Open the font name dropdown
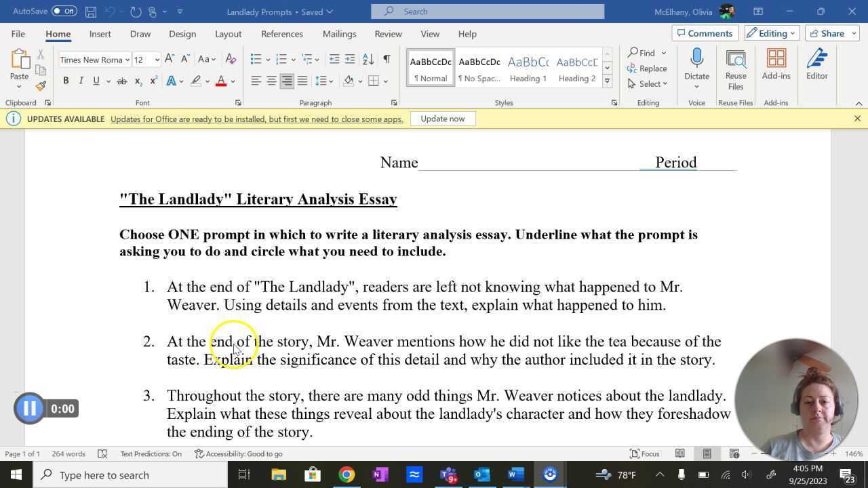 click(x=127, y=60)
